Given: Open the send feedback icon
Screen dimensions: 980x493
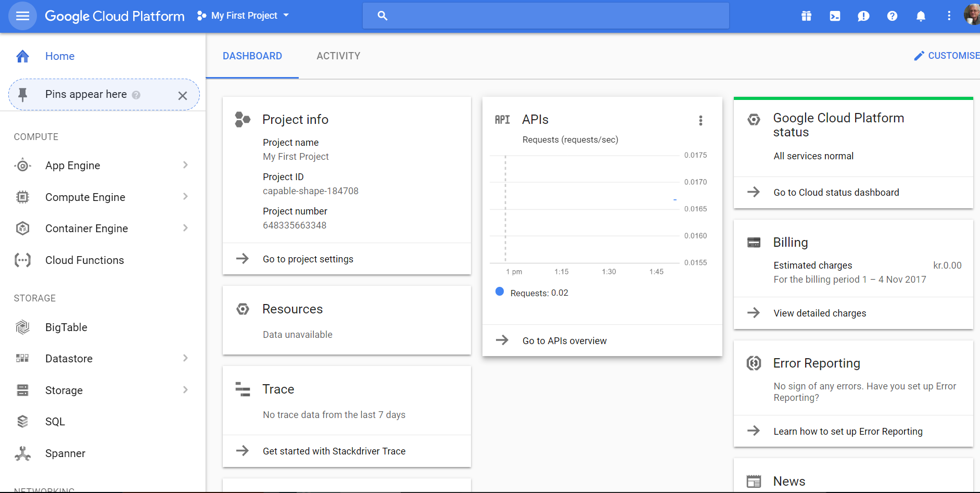Looking at the screenshot, I should (863, 16).
